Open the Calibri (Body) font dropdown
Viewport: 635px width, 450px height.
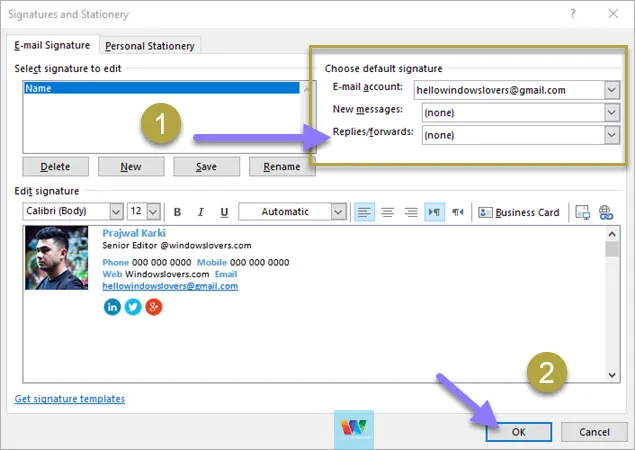coord(116,212)
